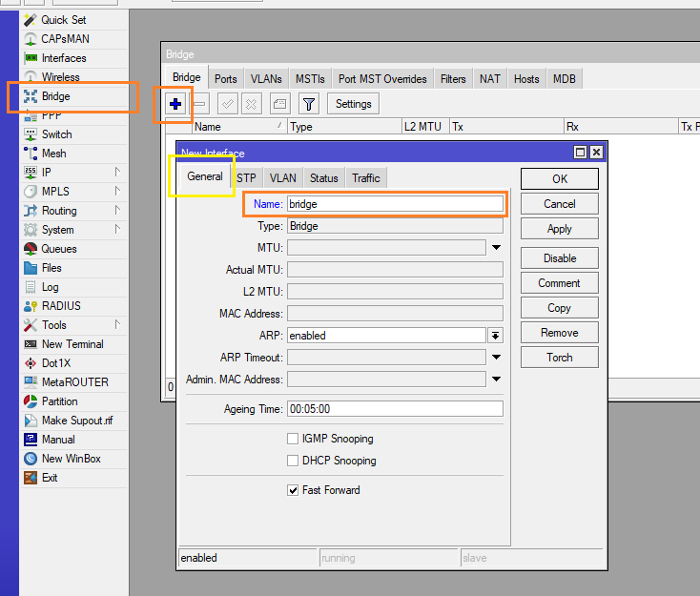
Task: Expand the ARP Timeout field arrow
Action: click(496, 358)
